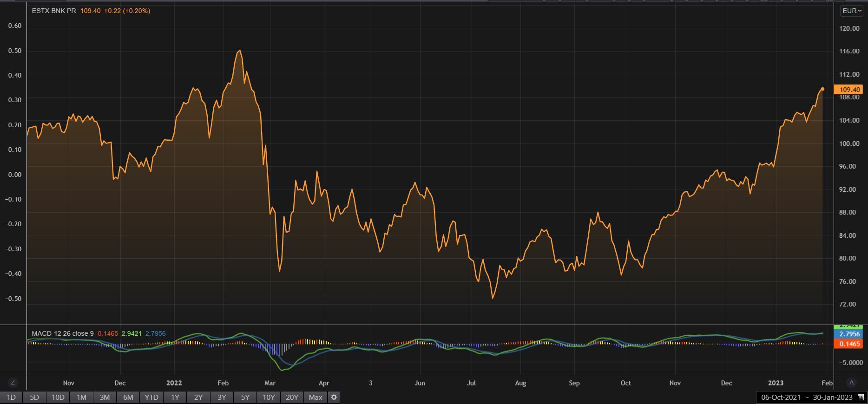Click the ESTX BNK PR series label

[54, 11]
